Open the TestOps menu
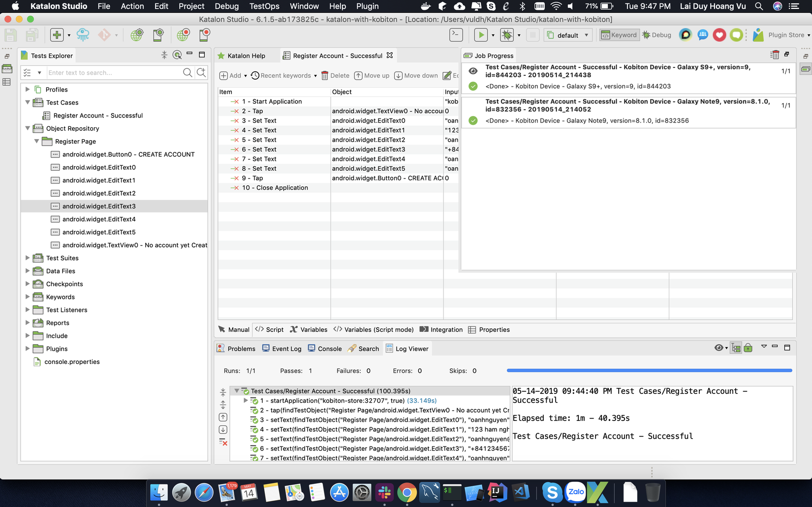 point(264,6)
